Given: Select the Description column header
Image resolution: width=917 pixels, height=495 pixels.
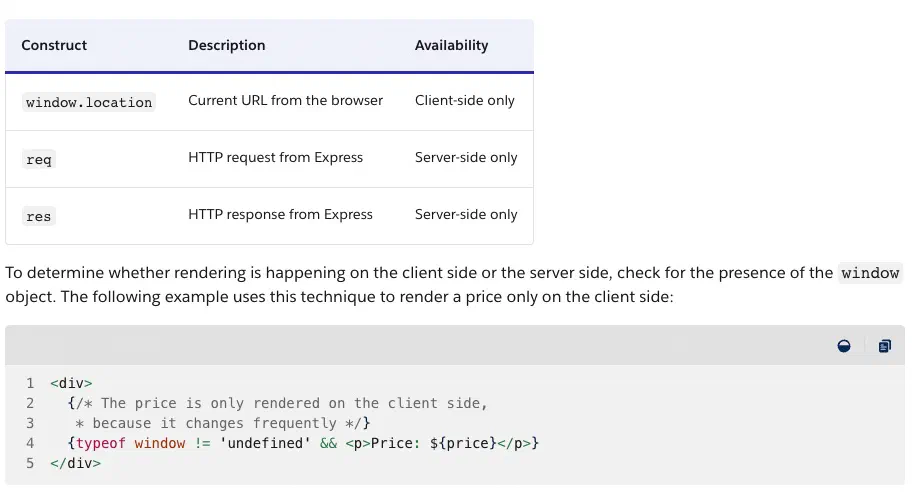Looking at the screenshot, I should pos(226,45).
